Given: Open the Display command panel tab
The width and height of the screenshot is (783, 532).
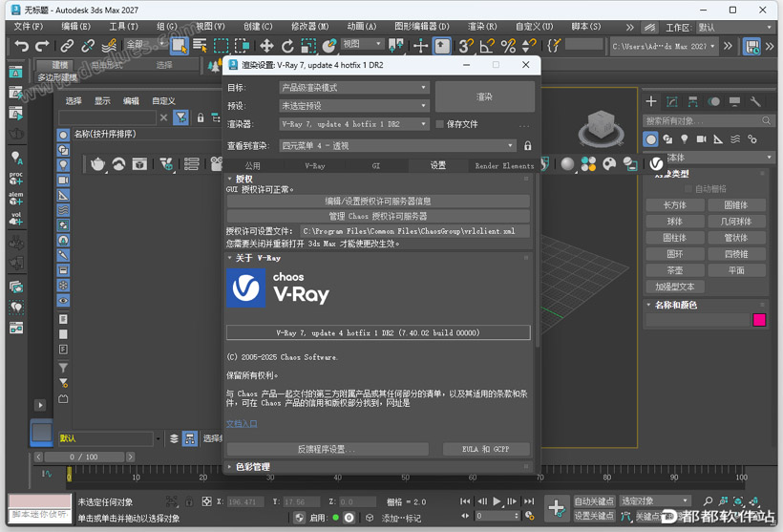Looking at the screenshot, I should 734,101.
